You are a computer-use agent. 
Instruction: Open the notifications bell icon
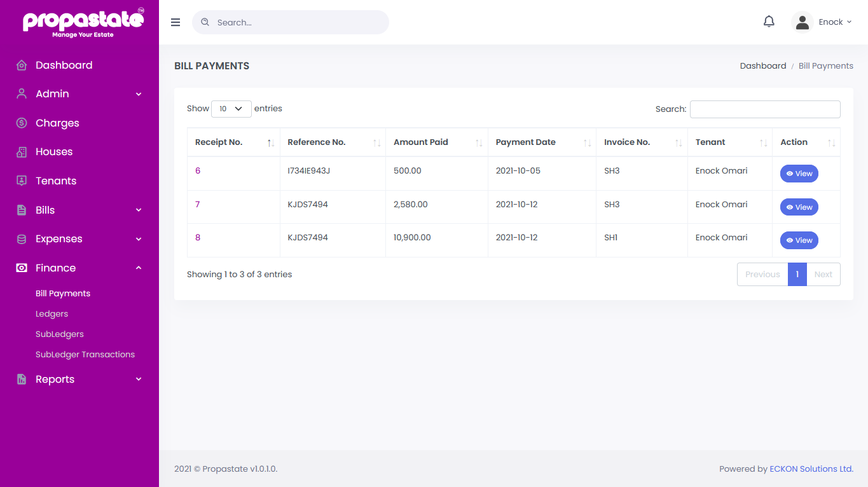tap(769, 22)
